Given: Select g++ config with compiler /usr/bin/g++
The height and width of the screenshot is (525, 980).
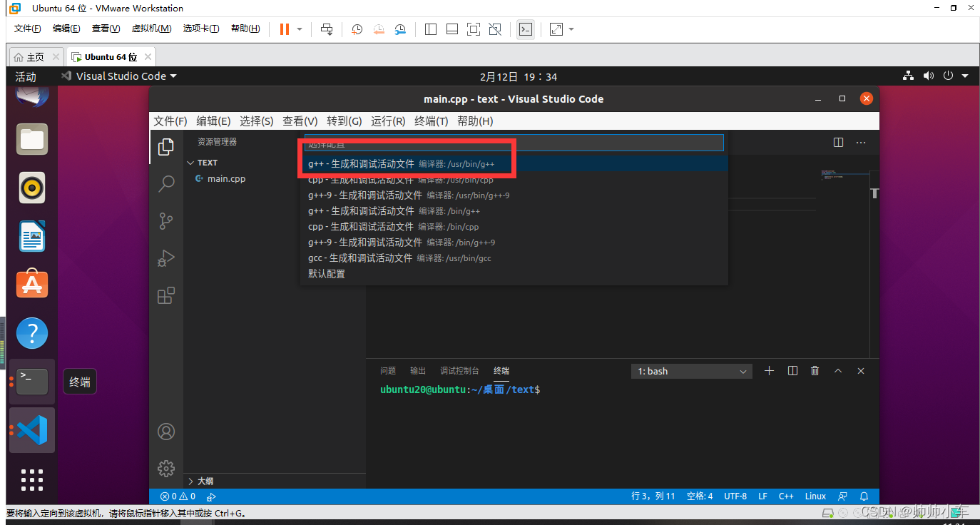Looking at the screenshot, I should click(x=514, y=164).
